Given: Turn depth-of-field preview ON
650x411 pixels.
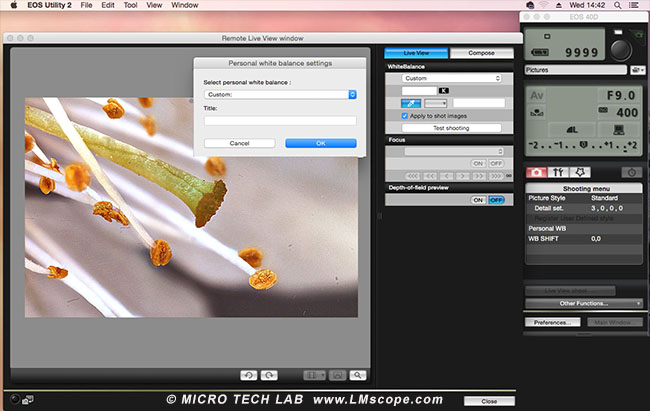Looking at the screenshot, I should (x=478, y=200).
